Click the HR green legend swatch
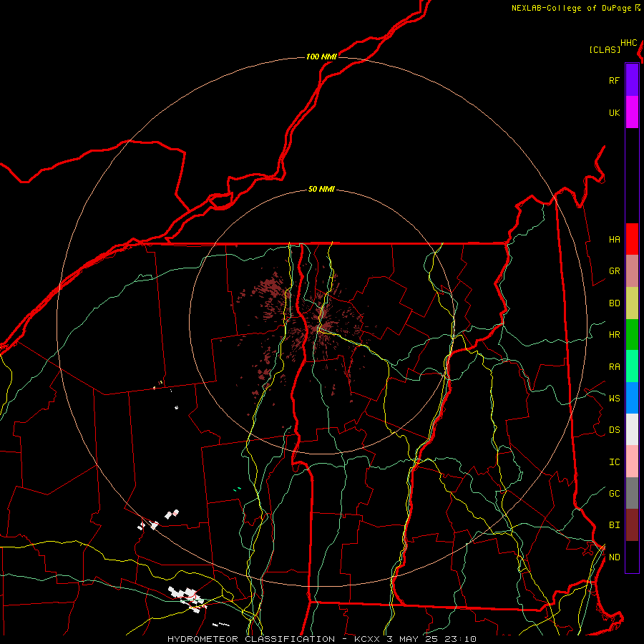644x644 pixels. [x=632, y=334]
